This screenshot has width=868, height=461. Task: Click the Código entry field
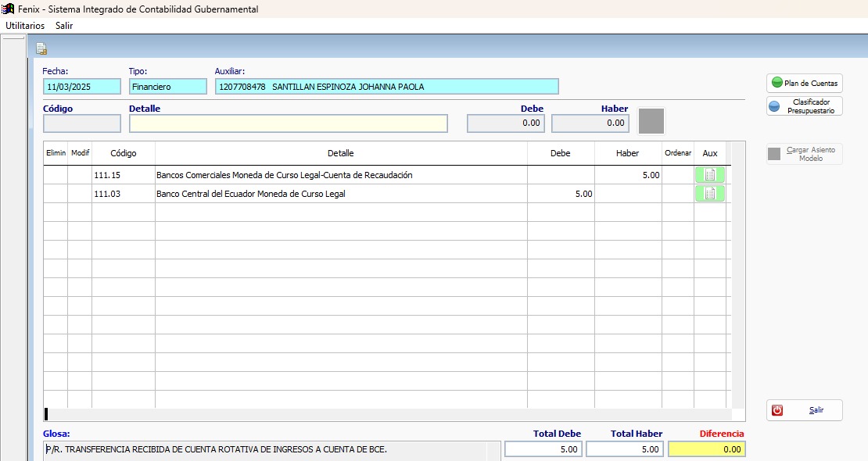pos(82,123)
